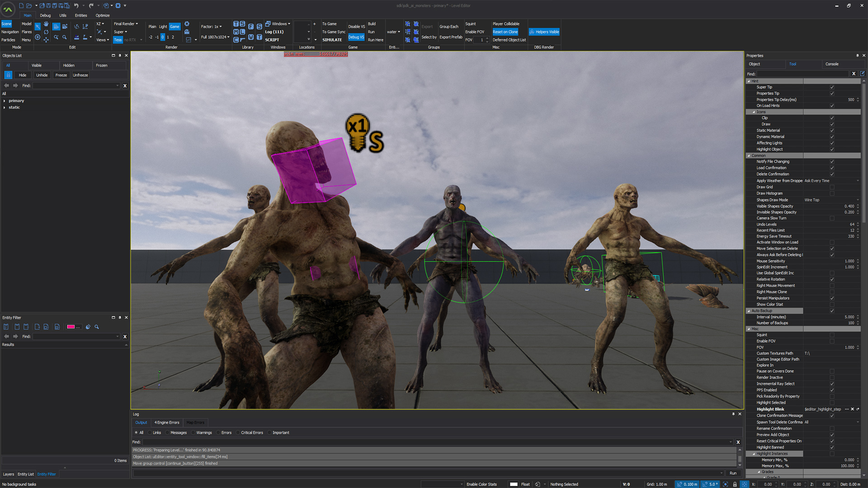Screen dimensions: 868x488
Task: Click the Unfreeze button
Action: tap(80, 75)
